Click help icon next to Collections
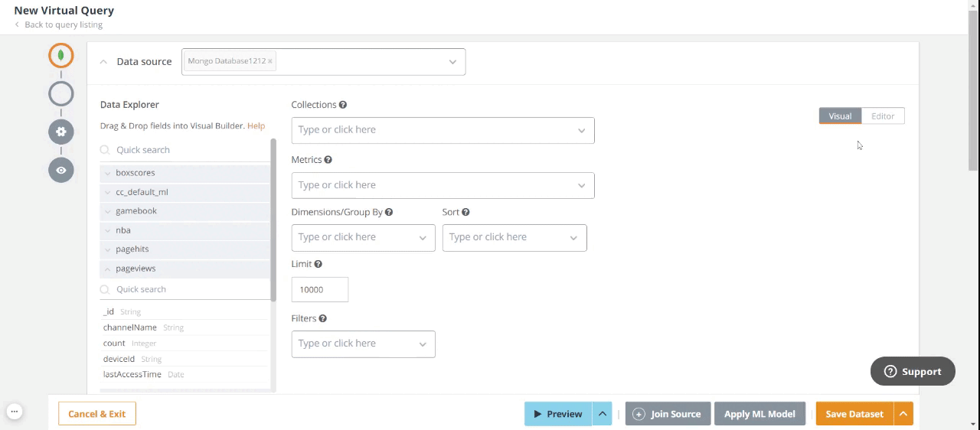Viewport: 980px width, 430px height. point(343,105)
